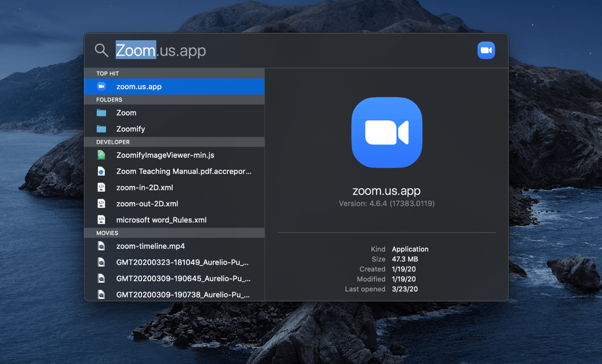
Task: Click the JS file icon for ZoomifyImageViewer-min.js
Action: [x=101, y=155]
